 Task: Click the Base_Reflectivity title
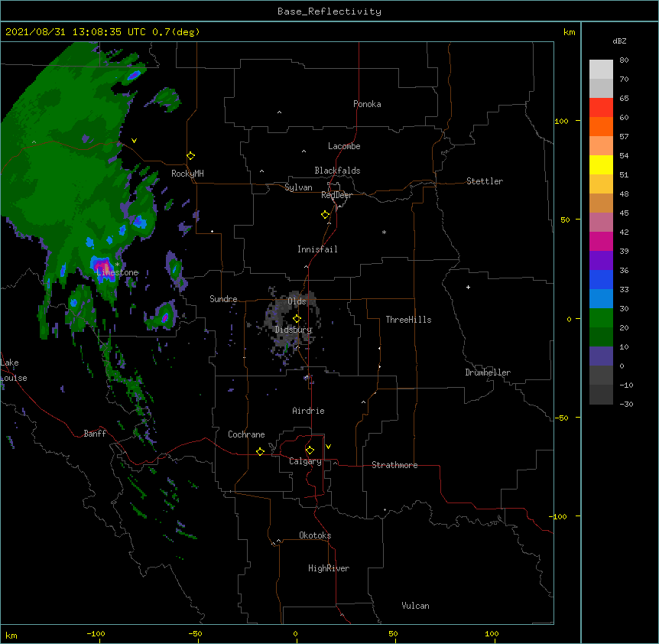pos(329,11)
